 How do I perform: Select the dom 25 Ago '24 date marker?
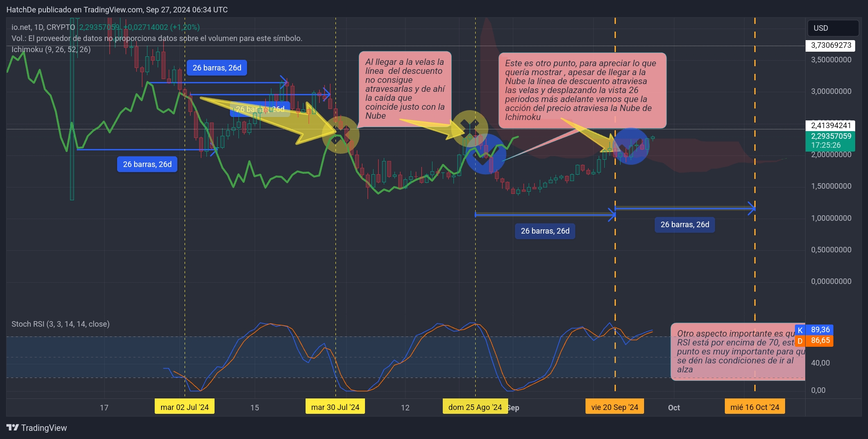point(475,407)
